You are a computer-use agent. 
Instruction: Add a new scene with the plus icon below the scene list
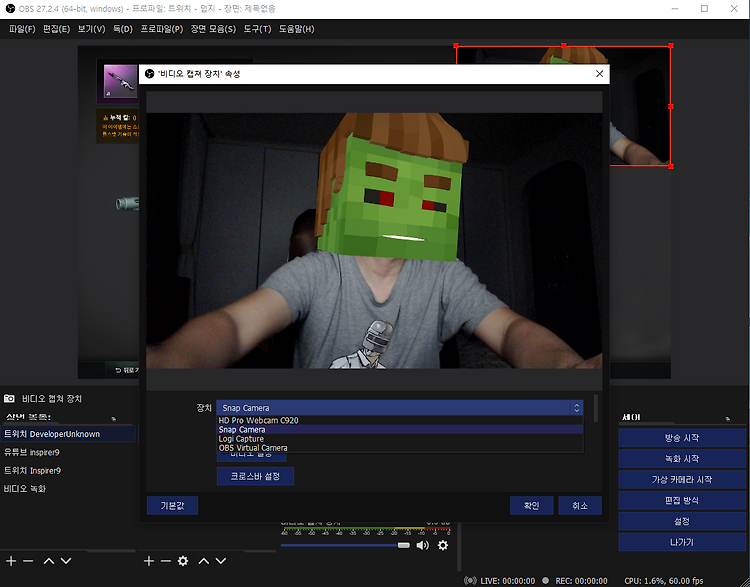[x=11, y=561]
